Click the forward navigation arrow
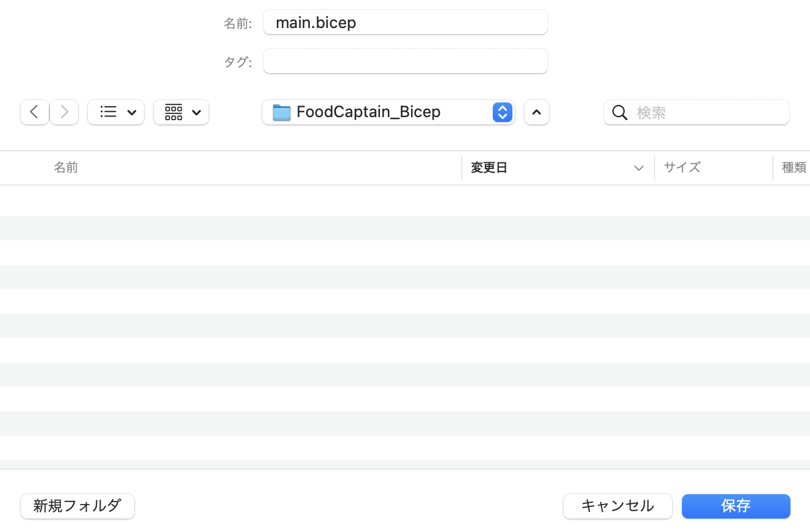 63,112
